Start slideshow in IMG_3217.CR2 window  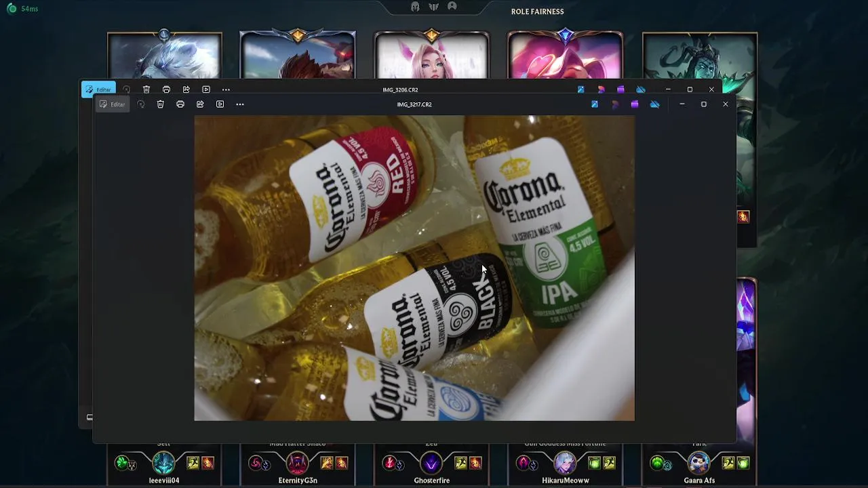click(220, 104)
